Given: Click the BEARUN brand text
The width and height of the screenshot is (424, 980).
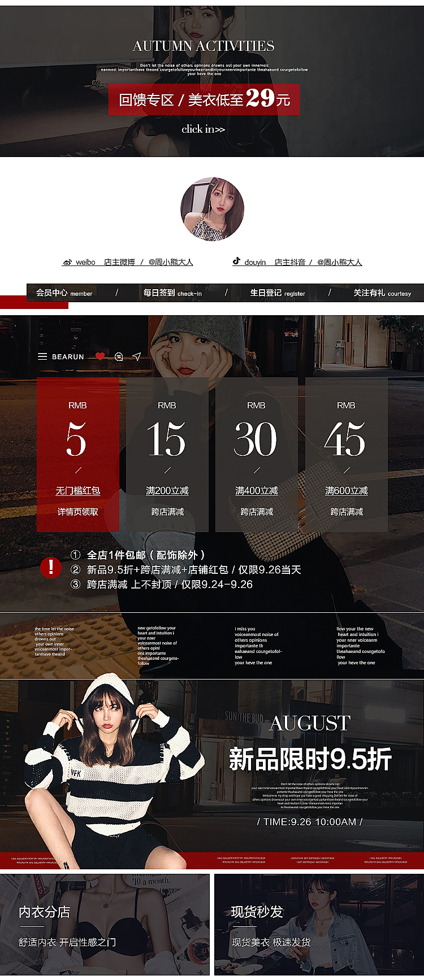Looking at the screenshot, I should click(68, 357).
